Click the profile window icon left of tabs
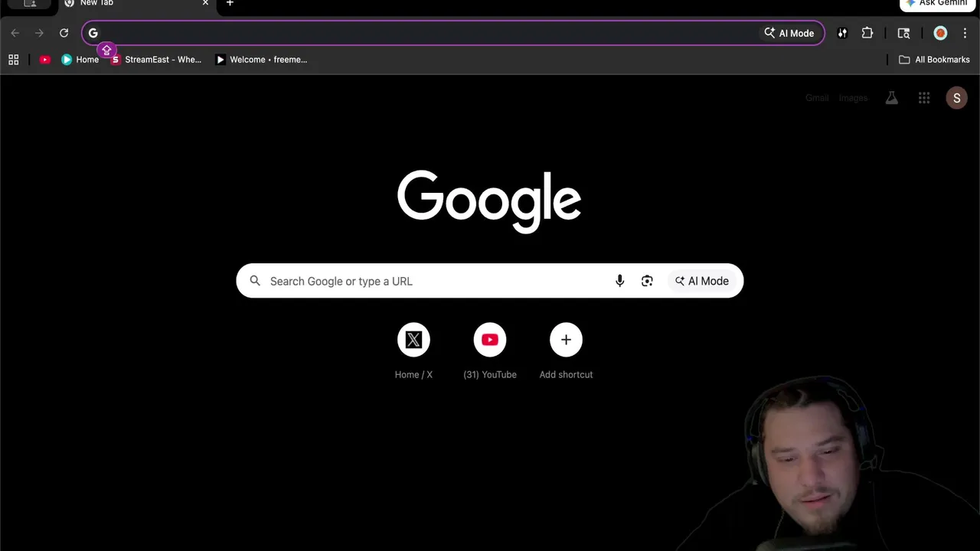The image size is (980, 551). pyautogui.click(x=30, y=3)
